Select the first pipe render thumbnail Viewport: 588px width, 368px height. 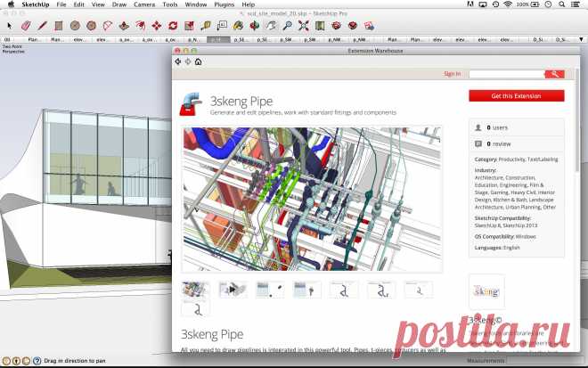[x=195, y=290]
